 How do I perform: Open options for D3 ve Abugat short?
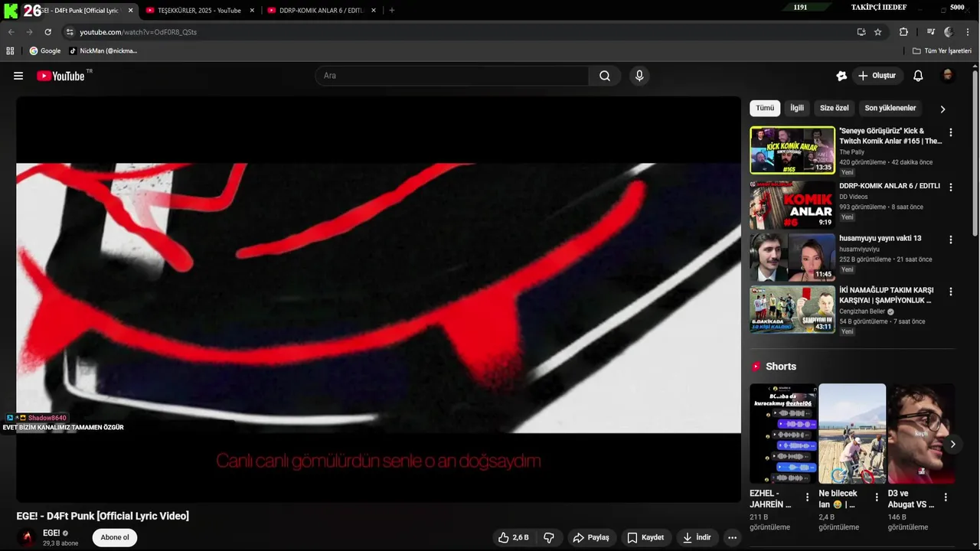946,497
